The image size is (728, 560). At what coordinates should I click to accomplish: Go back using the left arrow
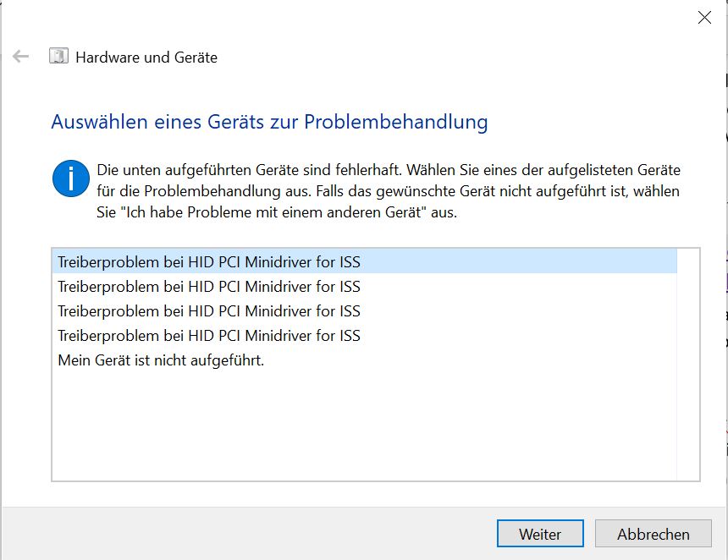20,57
